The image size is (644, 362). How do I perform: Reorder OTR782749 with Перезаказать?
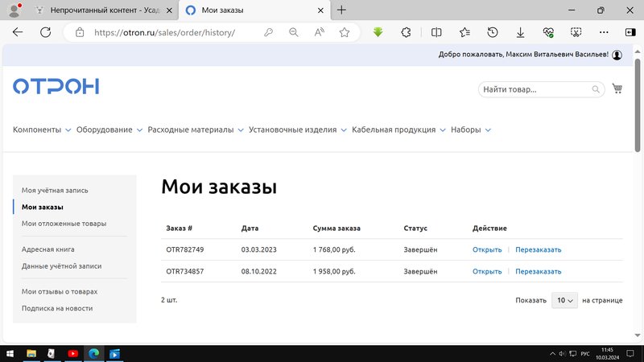pyautogui.click(x=538, y=249)
